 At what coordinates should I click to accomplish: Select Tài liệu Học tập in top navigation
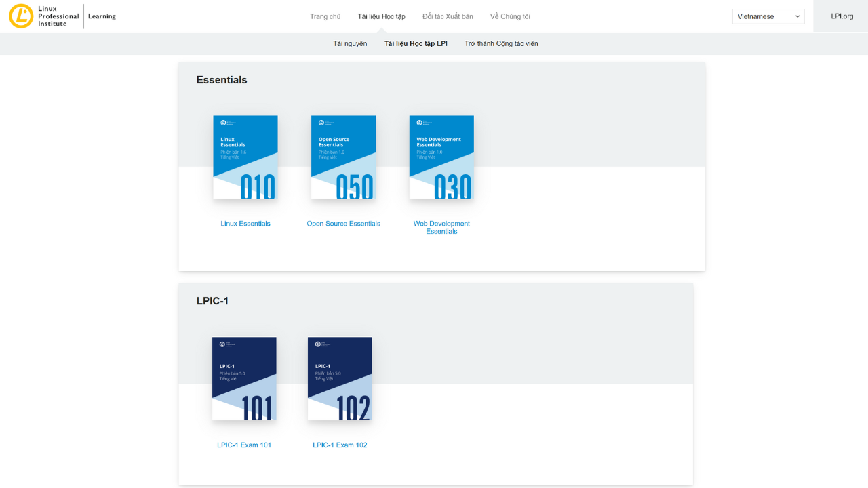click(x=382, y=16)
